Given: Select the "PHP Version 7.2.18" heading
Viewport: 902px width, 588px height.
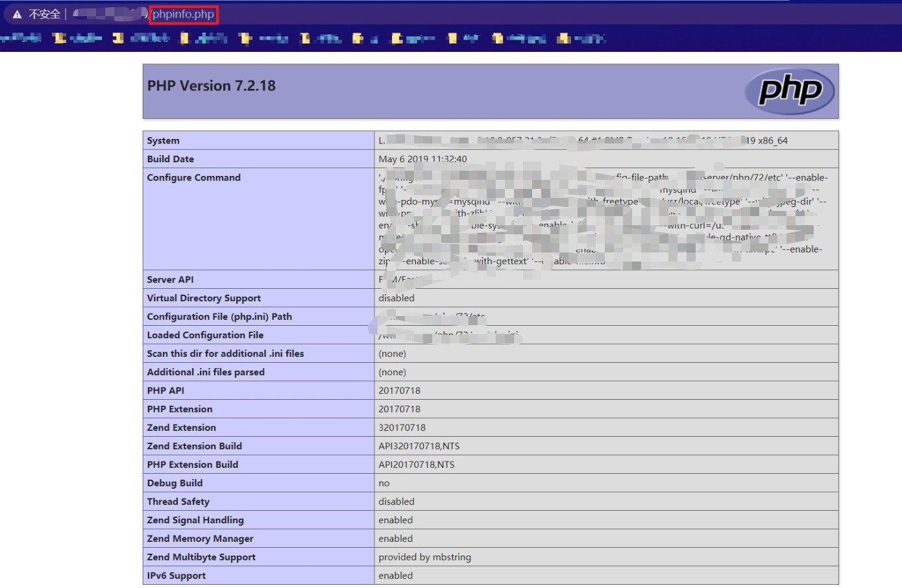Looking at the screenshot, I should (x=212, y=86).
